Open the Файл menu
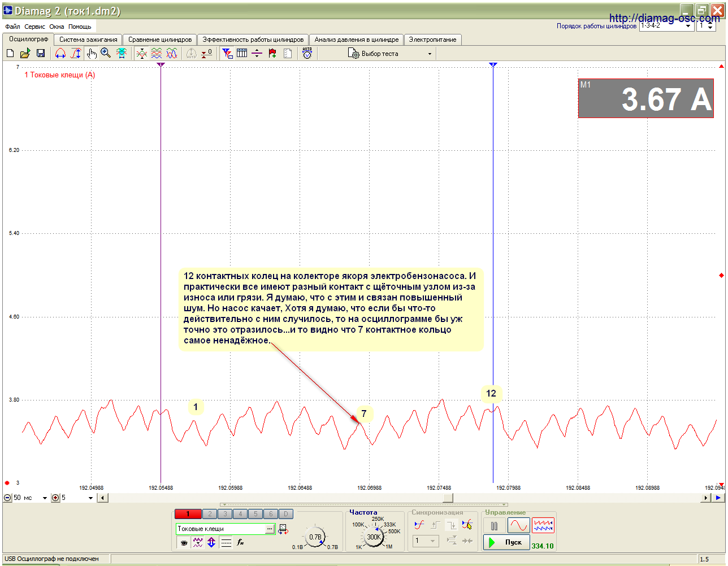The image size is (728, 566). coord(12,27)
